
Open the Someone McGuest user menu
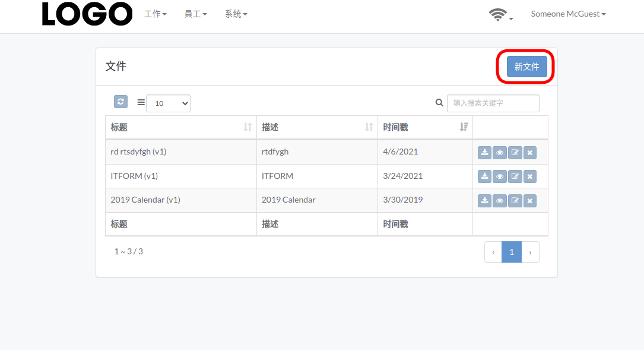pyautogui.click(x=568, y=14)
